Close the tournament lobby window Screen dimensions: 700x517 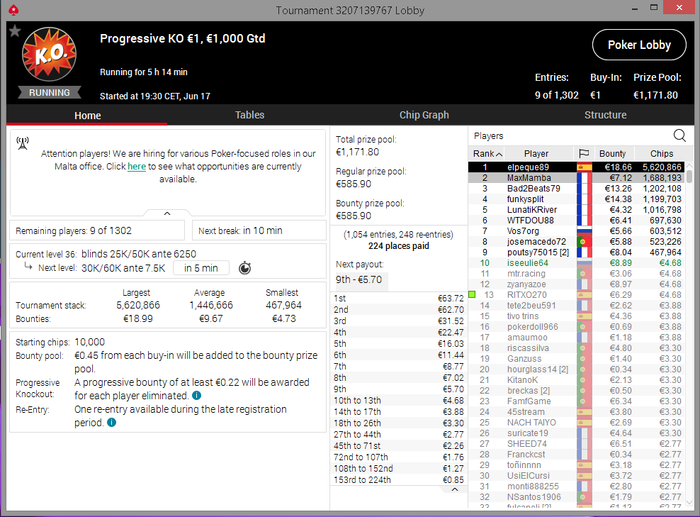(679, 8)
